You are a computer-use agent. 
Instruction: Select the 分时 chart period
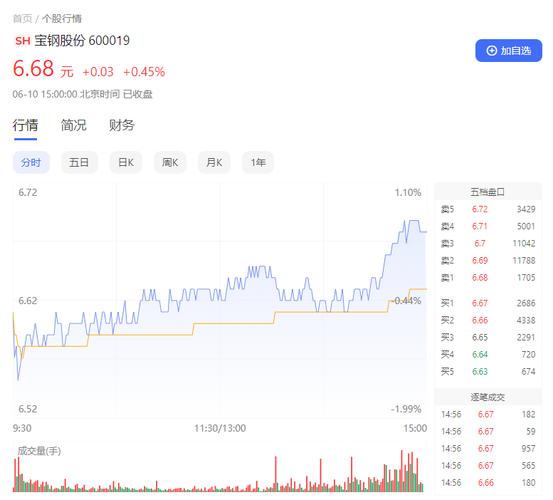[31, 163]
